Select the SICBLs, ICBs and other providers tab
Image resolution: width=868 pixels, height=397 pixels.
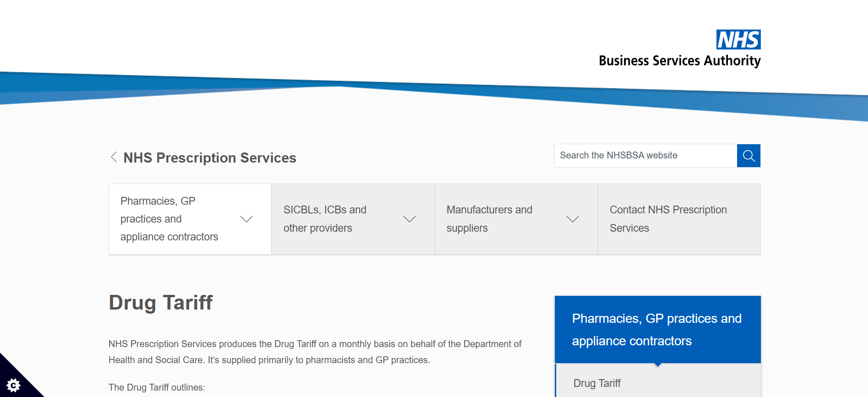353,219
